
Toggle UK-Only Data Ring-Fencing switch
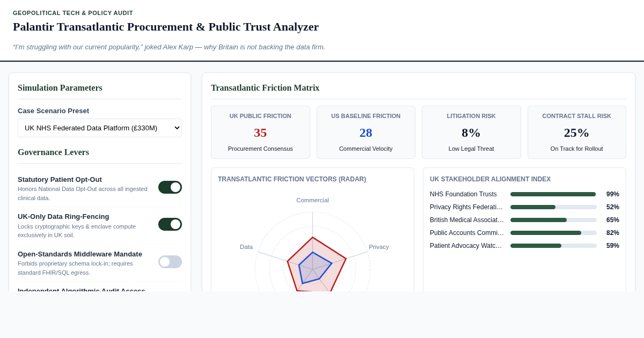click(x=170, y=224)
